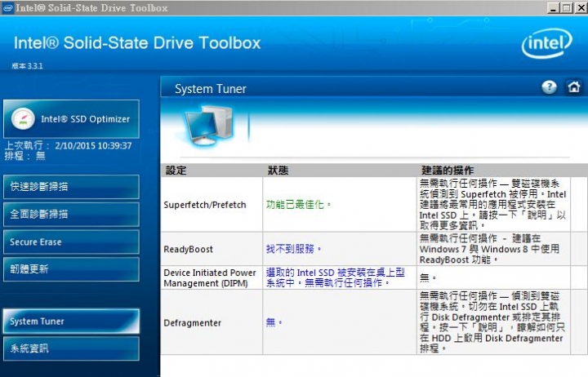The height and width of the screenshot is (377, 588).
Task: Start 全面診斷掃描 full diagnostic scan
Action: [x=71, y=214]
